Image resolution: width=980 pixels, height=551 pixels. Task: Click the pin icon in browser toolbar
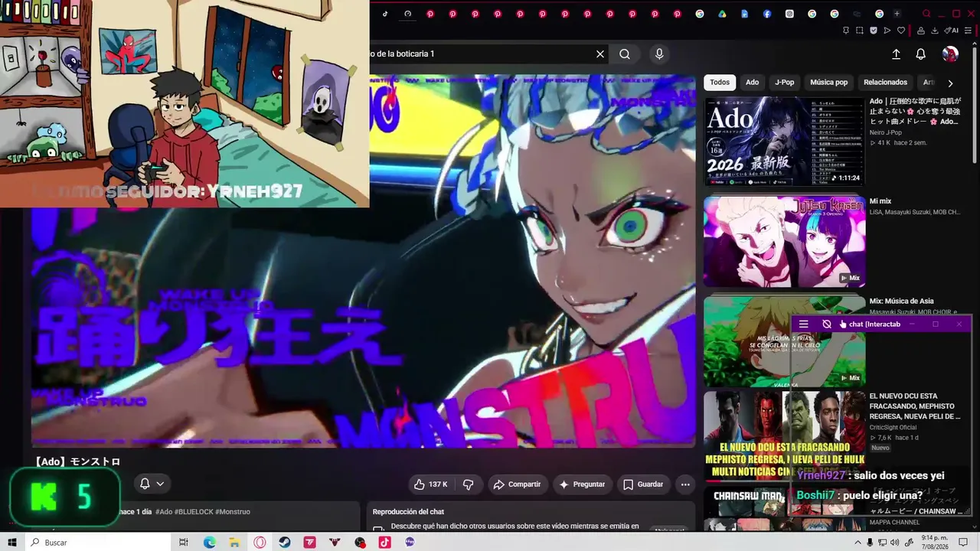point(846,31)
